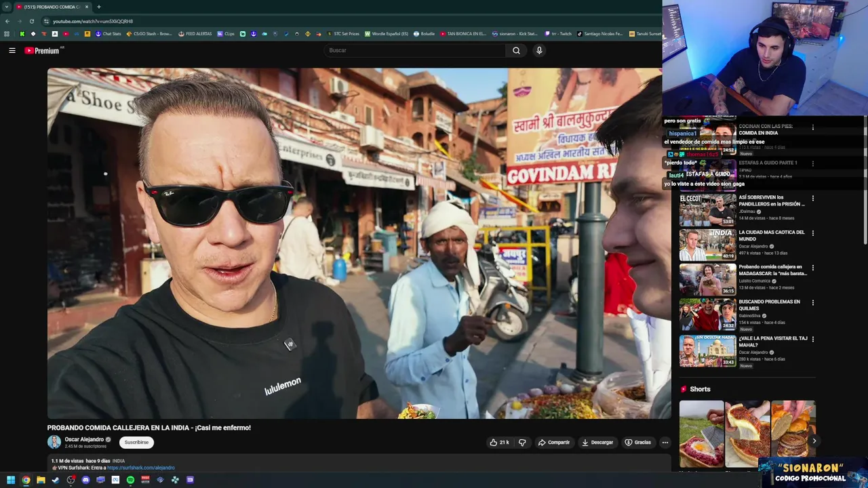Open options for COCINAN CON LAS PIES video
Image resolution: width=868 pixels, height=488 pixels.
(x=812, y=127)
